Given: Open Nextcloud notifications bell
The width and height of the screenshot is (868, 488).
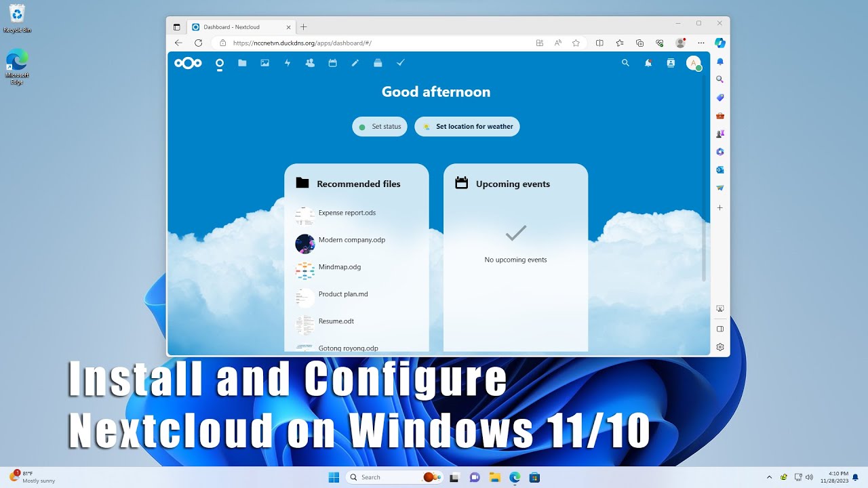Looking at the screenshot, I should coord(648,63).
